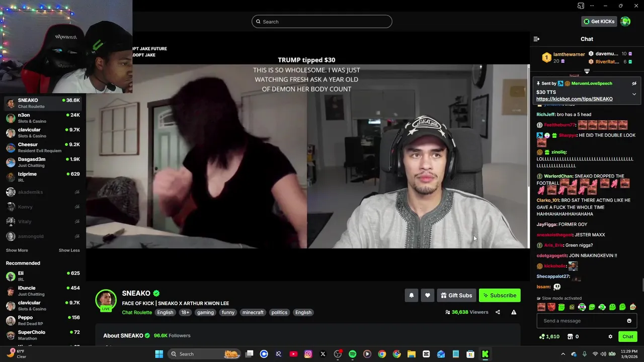Screen dimensions: 644x362
Task: Open the channel points 1,610 balance
Action: pyautogui.click(x=549, y=336)
